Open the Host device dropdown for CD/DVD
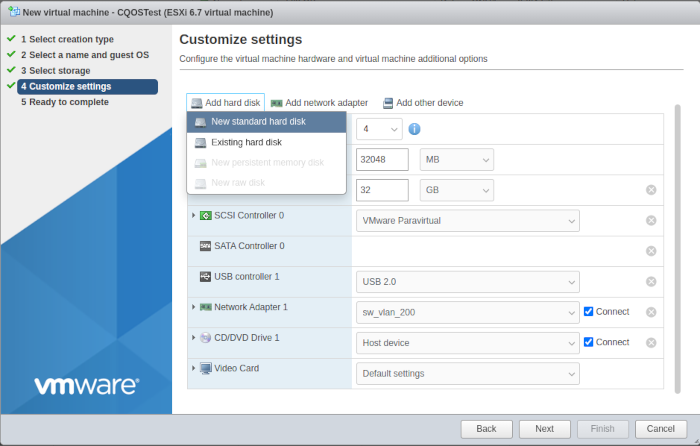The height and width of the screenshot is (446, 700). click(467, 343)
